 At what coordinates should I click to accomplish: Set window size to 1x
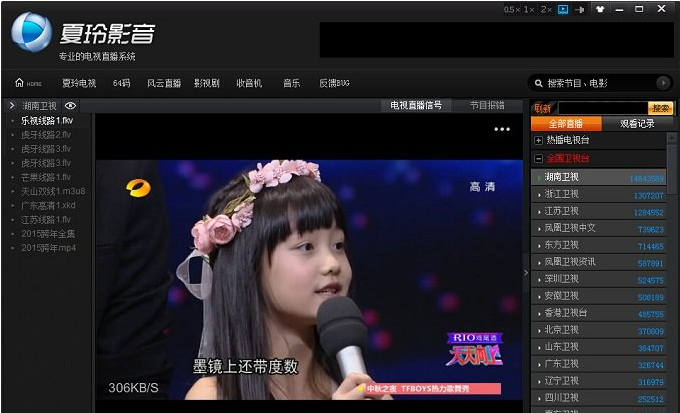tap(529, 9)
